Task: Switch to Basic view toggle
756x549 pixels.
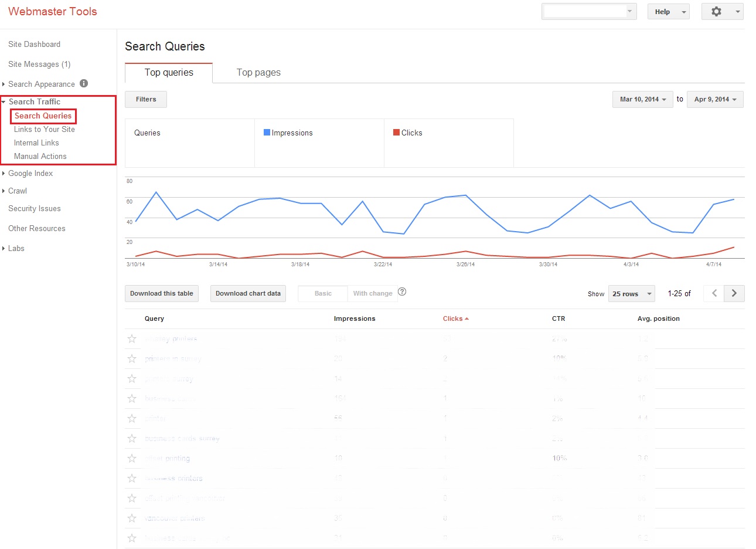Action: click(x=323, y=293)
